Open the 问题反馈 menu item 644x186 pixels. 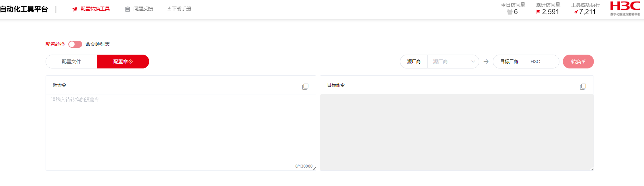(x=143, y=9)
